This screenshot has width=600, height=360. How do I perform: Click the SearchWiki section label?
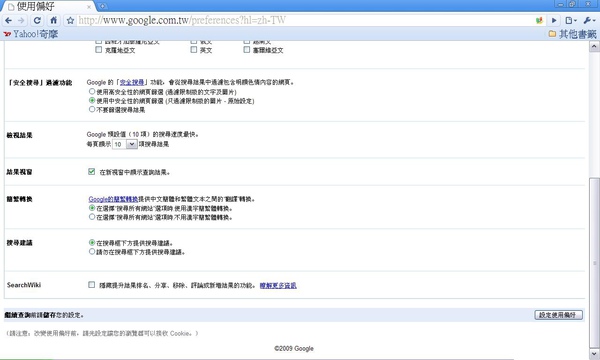point(24,285)
